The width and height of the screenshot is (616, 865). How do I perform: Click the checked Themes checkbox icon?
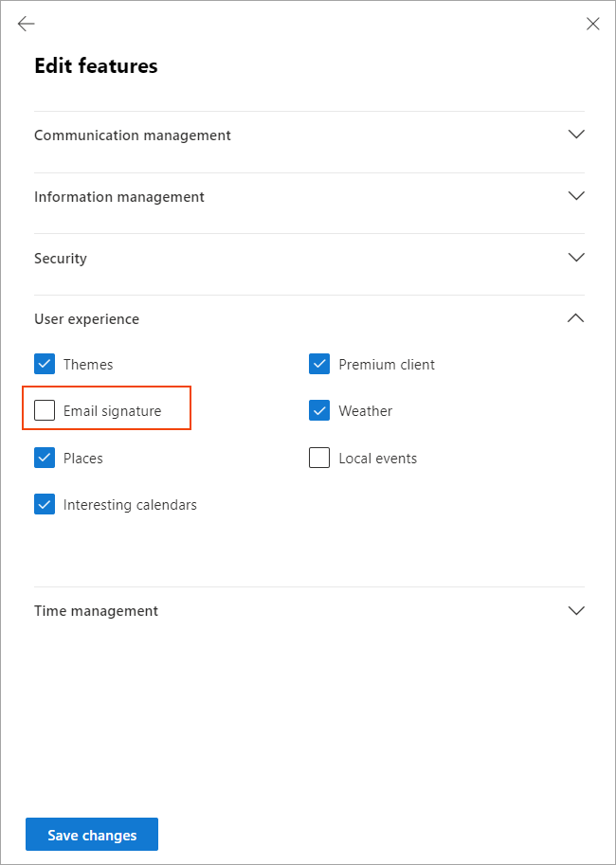44,364
